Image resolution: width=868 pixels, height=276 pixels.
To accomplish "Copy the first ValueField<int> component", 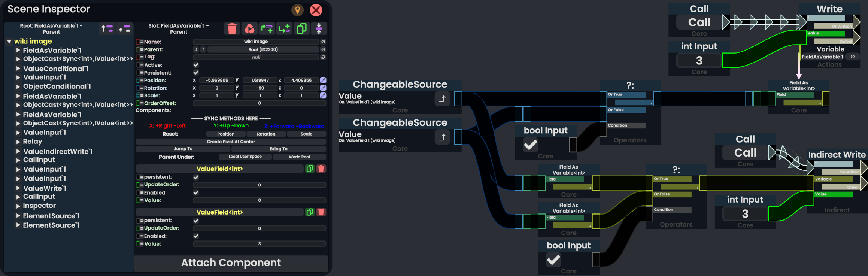I will pyautogui.click(x=310, y=169).
